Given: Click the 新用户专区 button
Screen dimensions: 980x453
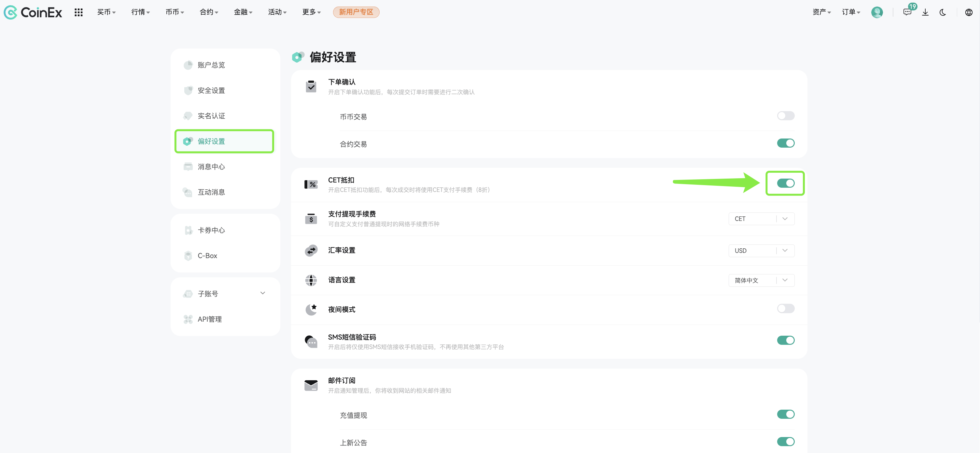Looking at the screenshot, I should [x=356, y=12].
